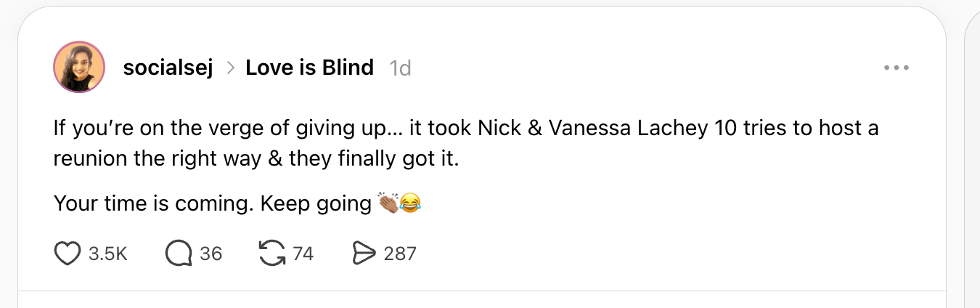
Task: Click the 74 reposts count
Action: click(303, 254)
